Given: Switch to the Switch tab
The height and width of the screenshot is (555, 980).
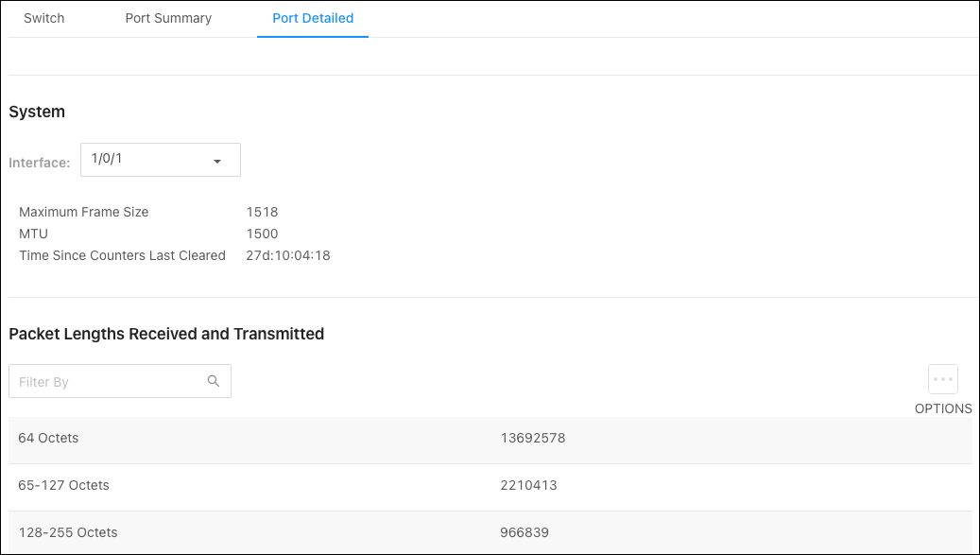Looking at the screenshot, I should pyautogui.click(x=43, y=19).
